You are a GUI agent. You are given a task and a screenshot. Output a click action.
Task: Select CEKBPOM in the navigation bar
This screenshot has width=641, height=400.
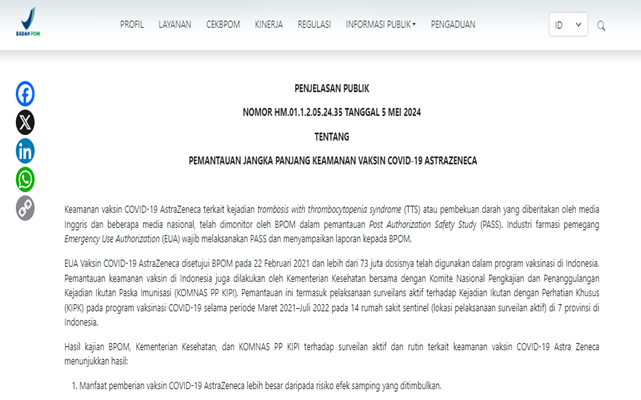pos(223,24)
